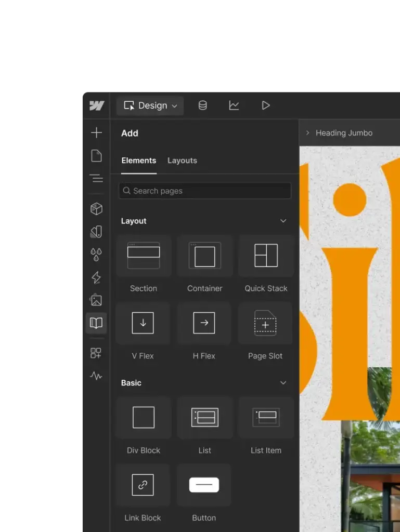The width and height of the screenshot is (400, 532).
Task: Open the Pages panel icon
Action: tap(96, 156)
